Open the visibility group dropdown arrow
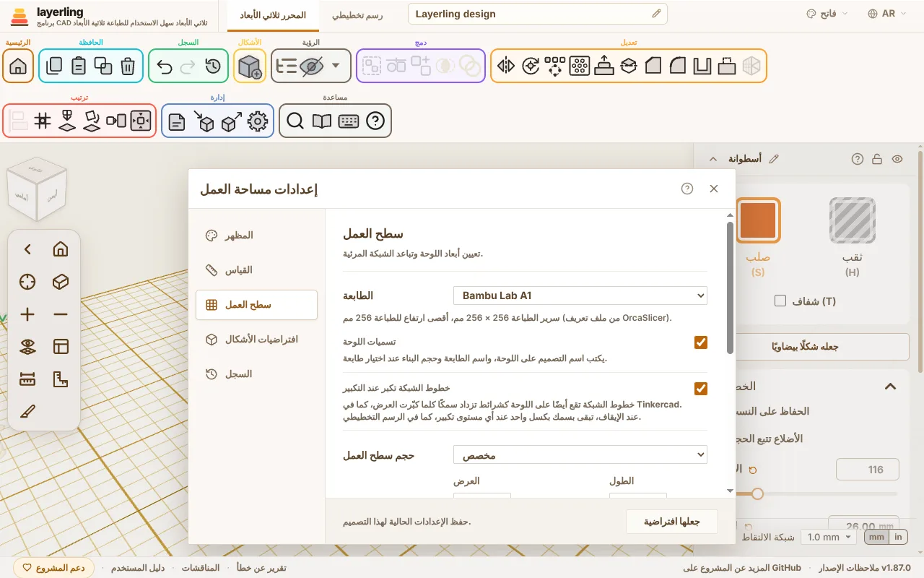Screen dimensions: 924x578 coord(336,66)
